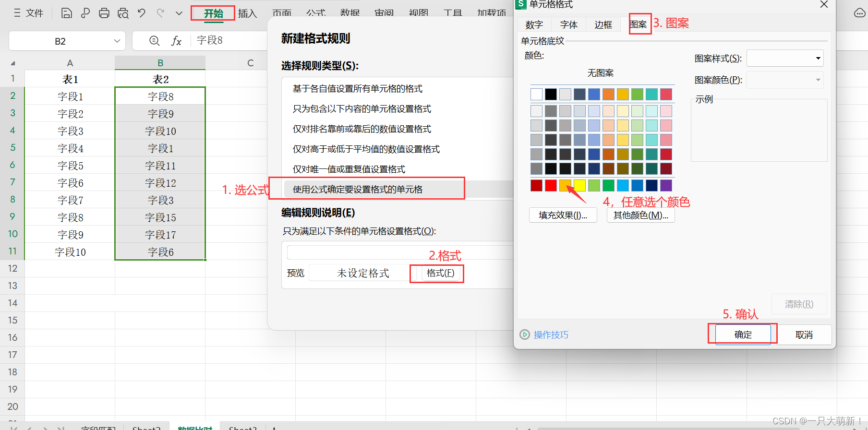Click the fx insert function icon
Viewport: 868px width, 430px height.
pos(176,41)
